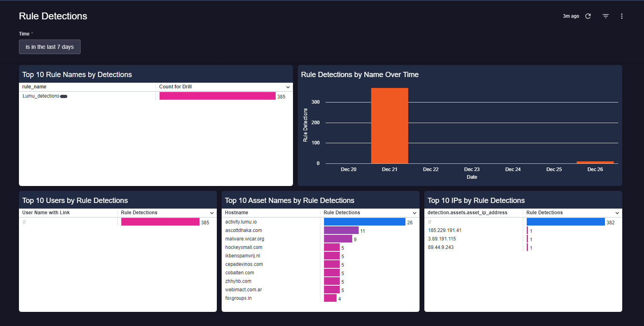Click the orange Dec 21 bar in chart
This screenshot has width=644, height=326.
(389, 125)
